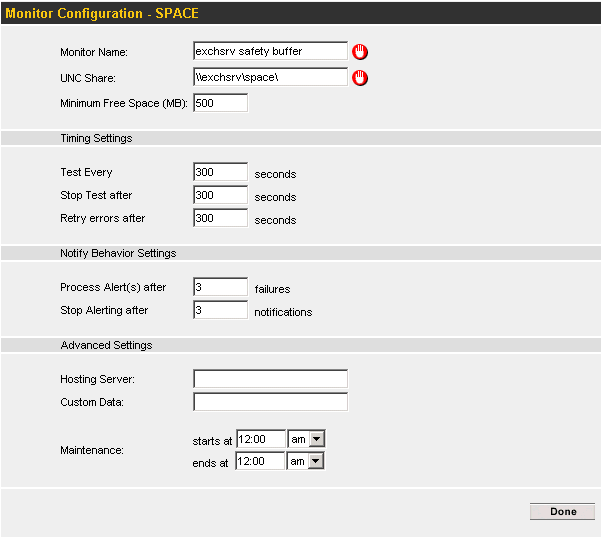The width and height of the screenshot is (602, 538).
Task: Click the UNC Share: label
Action: pos(88,78)
